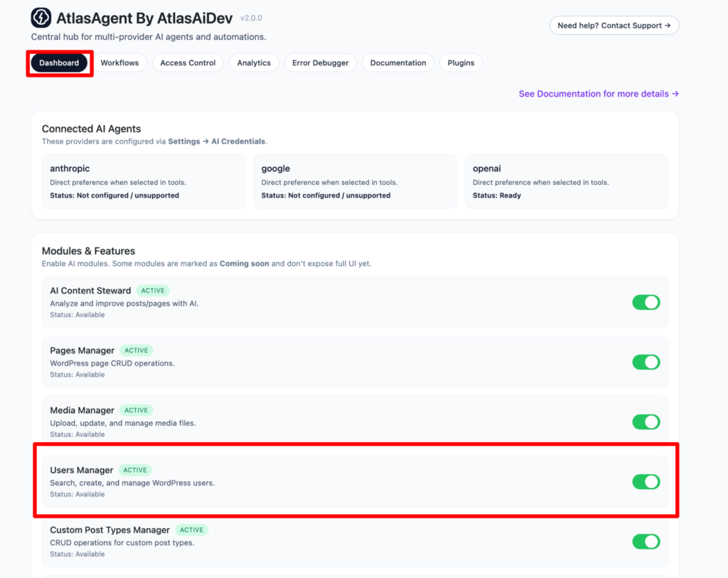This screenshot has width=728, height=578.
Task: Switch to the Workflows tab
Action: [119, 63]
